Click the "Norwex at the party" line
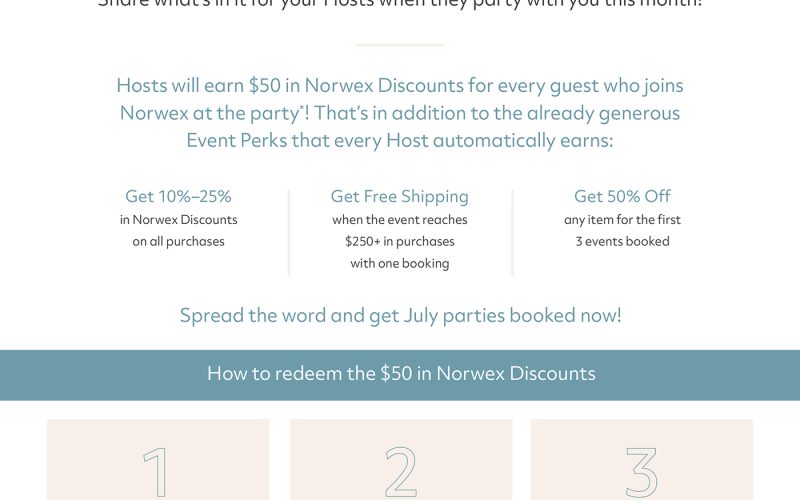The image size is (800, 500). pyautogui.click(x=400, y=113)
